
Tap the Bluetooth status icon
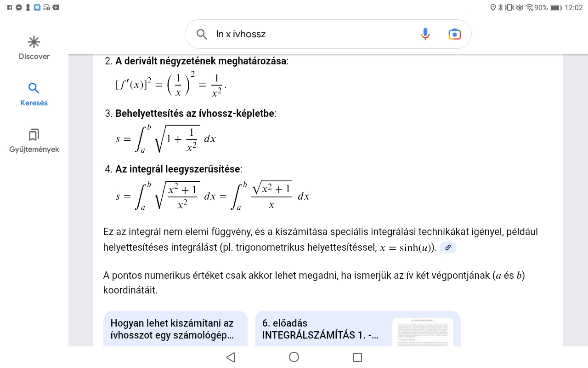tap(501, 7)
